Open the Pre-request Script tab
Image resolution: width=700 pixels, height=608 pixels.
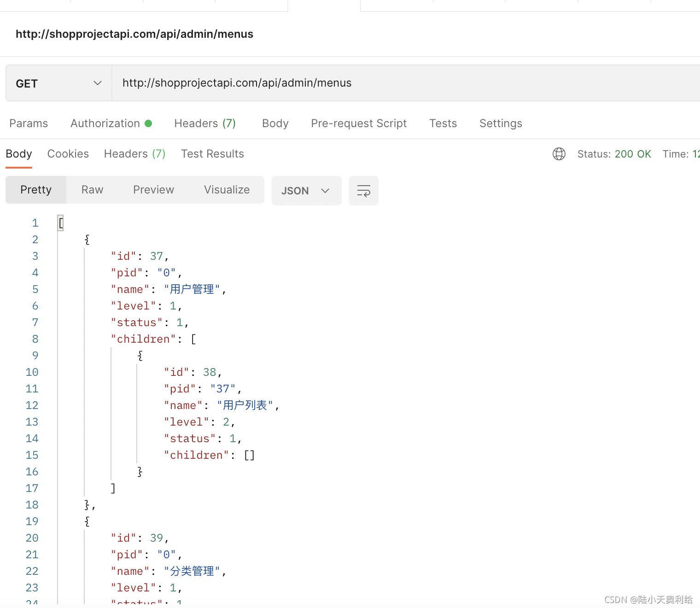359,123
